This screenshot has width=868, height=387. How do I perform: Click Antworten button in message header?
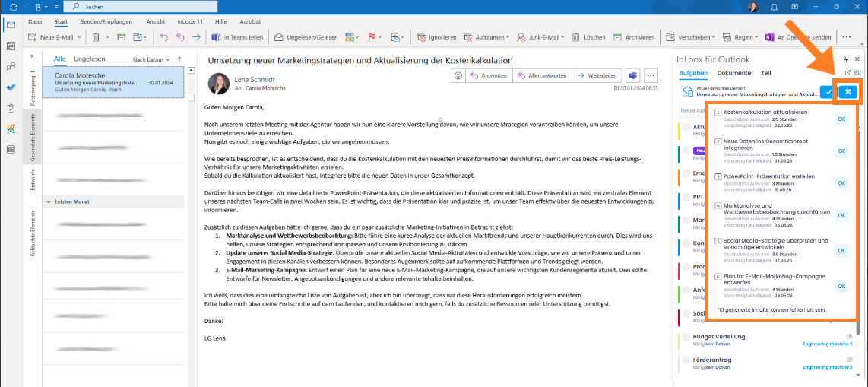[x=489, y=75]
